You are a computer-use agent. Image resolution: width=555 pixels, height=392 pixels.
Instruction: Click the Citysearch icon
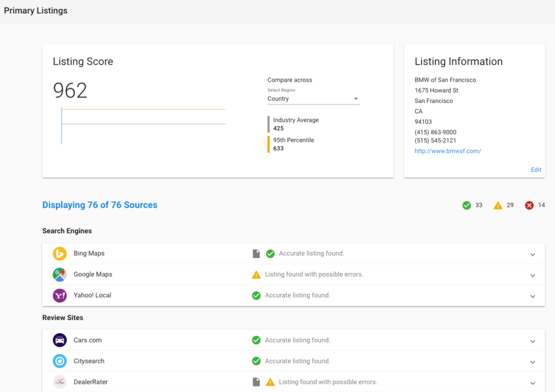[x=60, y=361]
